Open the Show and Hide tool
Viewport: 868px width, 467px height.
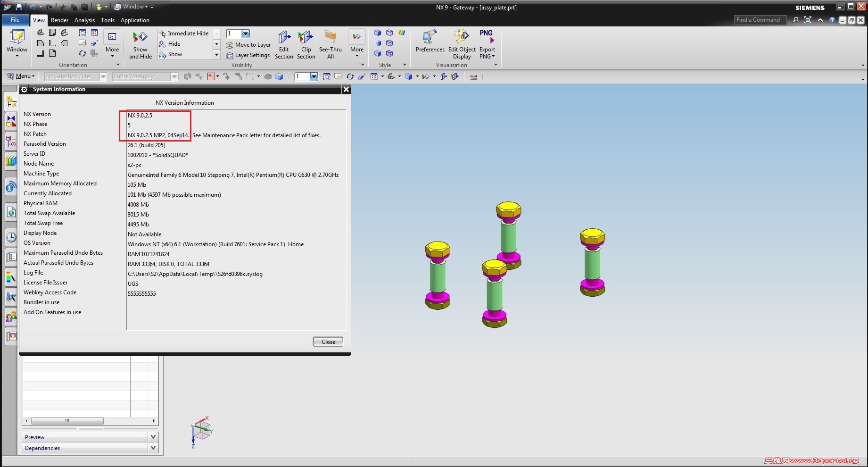coord(140,45)
